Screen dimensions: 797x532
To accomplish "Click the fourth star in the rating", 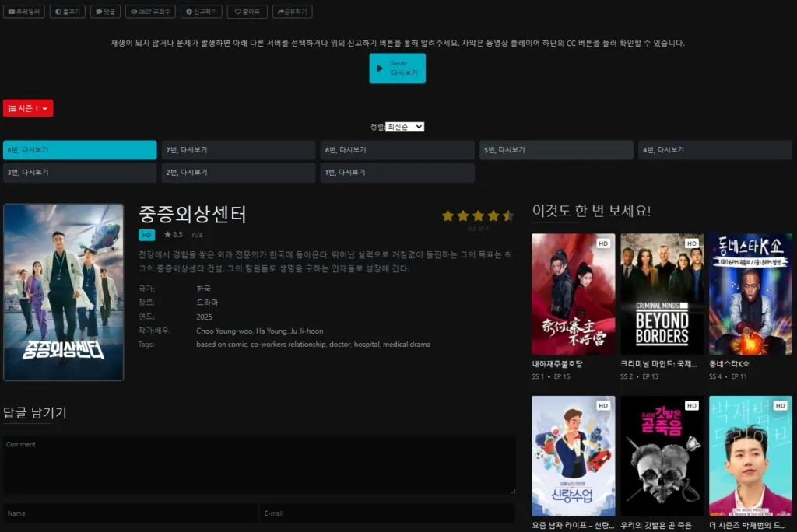I will tap(492, 216).
